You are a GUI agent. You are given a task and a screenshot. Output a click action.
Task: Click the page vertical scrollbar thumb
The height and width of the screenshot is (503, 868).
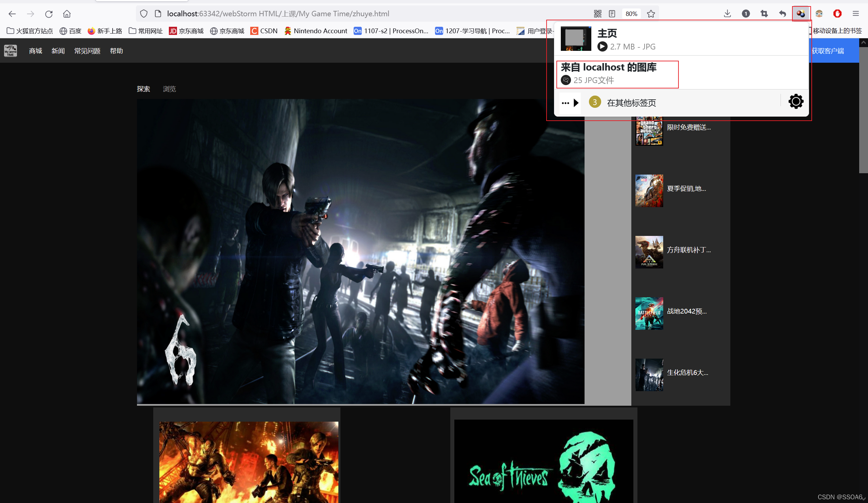(x=864, y=110)
